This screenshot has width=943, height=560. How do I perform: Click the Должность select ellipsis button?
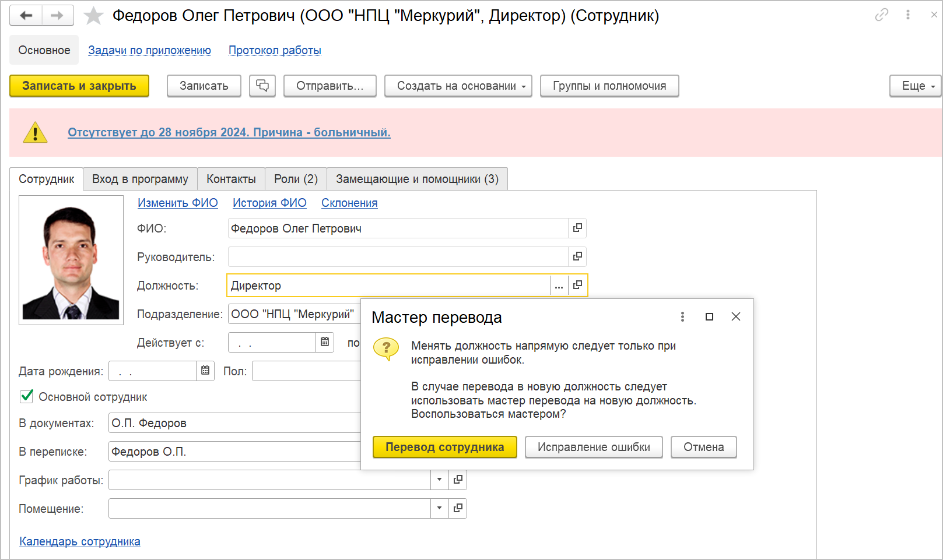pyautogui.click(x=559, y=286)
